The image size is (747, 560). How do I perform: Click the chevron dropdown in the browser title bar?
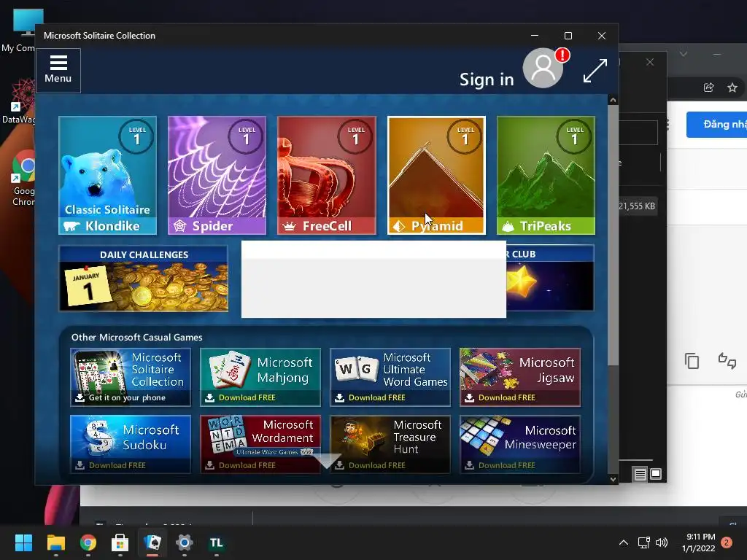[683, 54]
